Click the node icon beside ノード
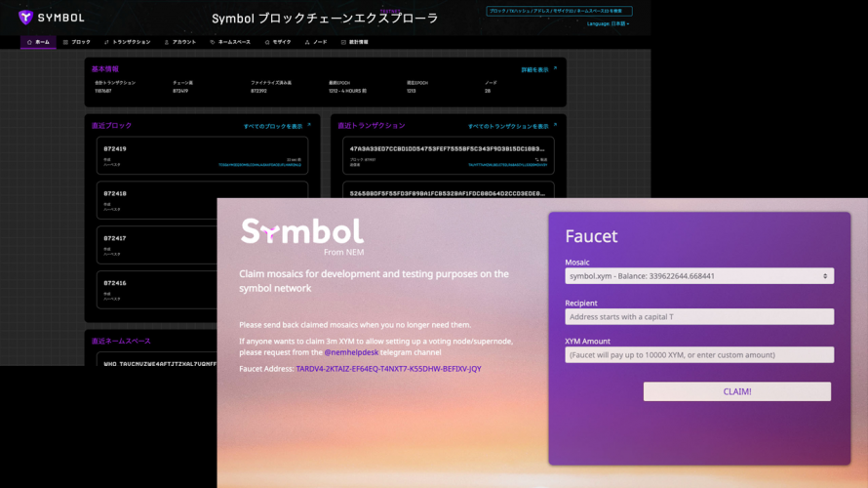This screenshot has height=488, width=868. [x=307, y=42]
